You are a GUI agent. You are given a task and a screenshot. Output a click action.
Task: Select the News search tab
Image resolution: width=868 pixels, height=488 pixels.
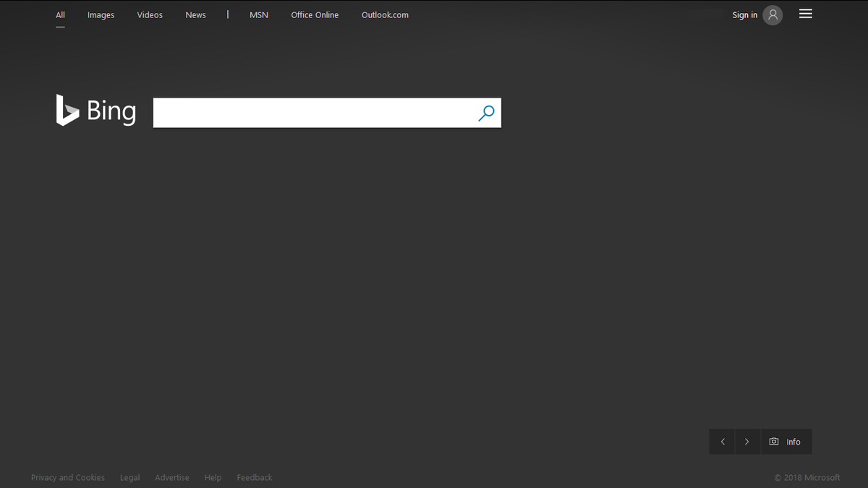[195, 15]
